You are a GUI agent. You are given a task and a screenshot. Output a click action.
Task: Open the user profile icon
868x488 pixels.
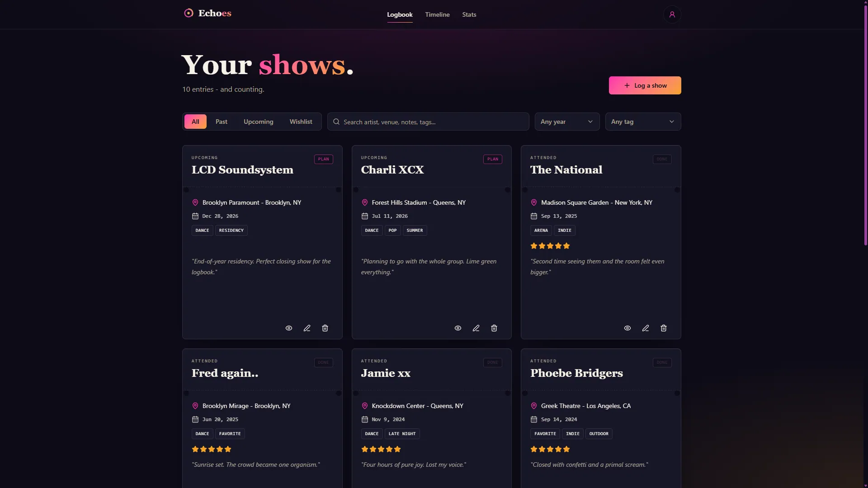pyautogui.click(x=672, y=14)
